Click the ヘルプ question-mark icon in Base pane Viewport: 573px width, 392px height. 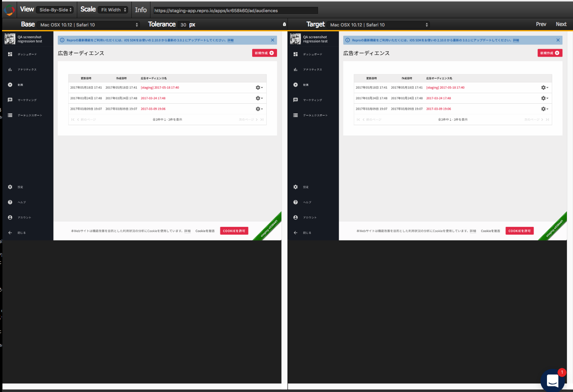(x=10, y=202)
